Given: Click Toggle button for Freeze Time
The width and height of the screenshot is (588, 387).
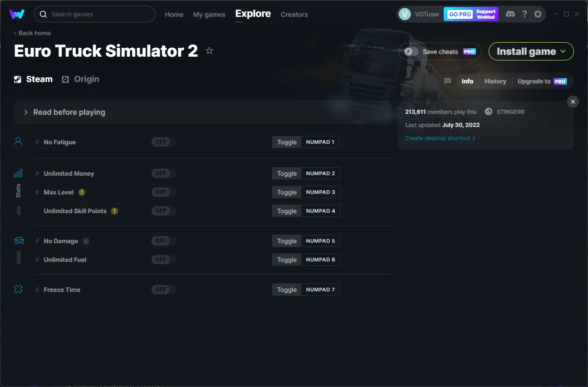Looking at the screenshot, I should [x=287, y=290].
